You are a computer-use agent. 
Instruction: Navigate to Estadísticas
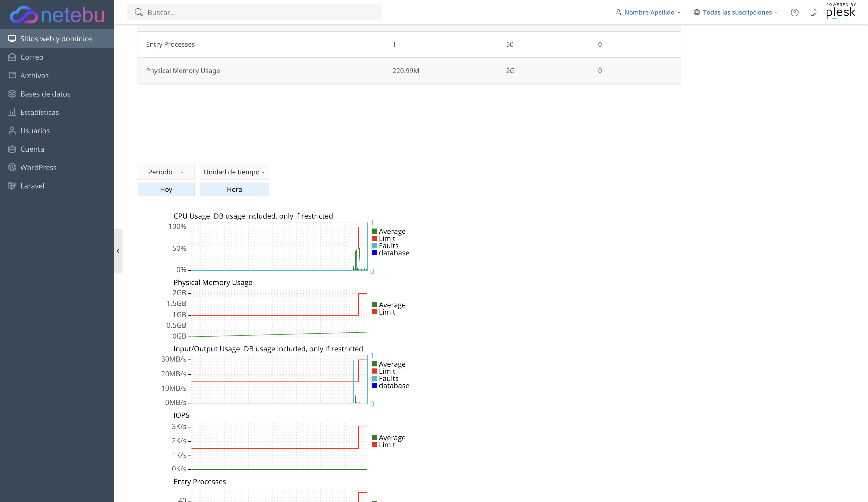[x=57, y=112]
